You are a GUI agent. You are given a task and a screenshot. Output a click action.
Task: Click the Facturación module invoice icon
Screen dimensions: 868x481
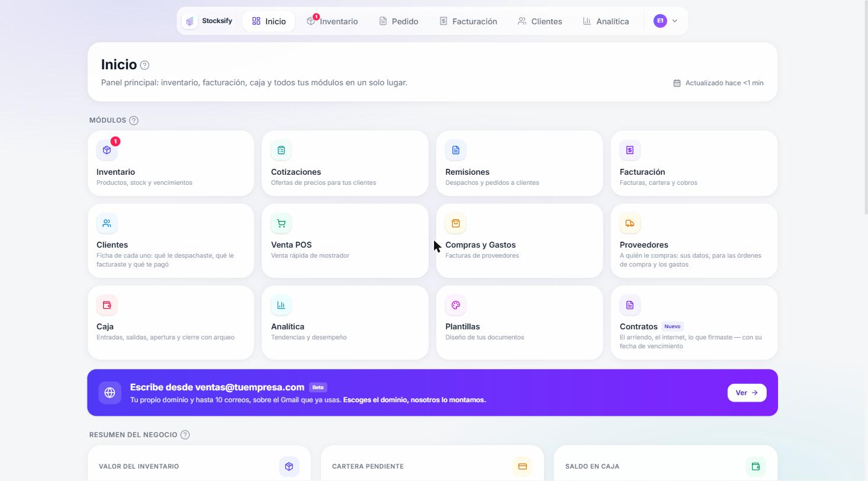630,150
